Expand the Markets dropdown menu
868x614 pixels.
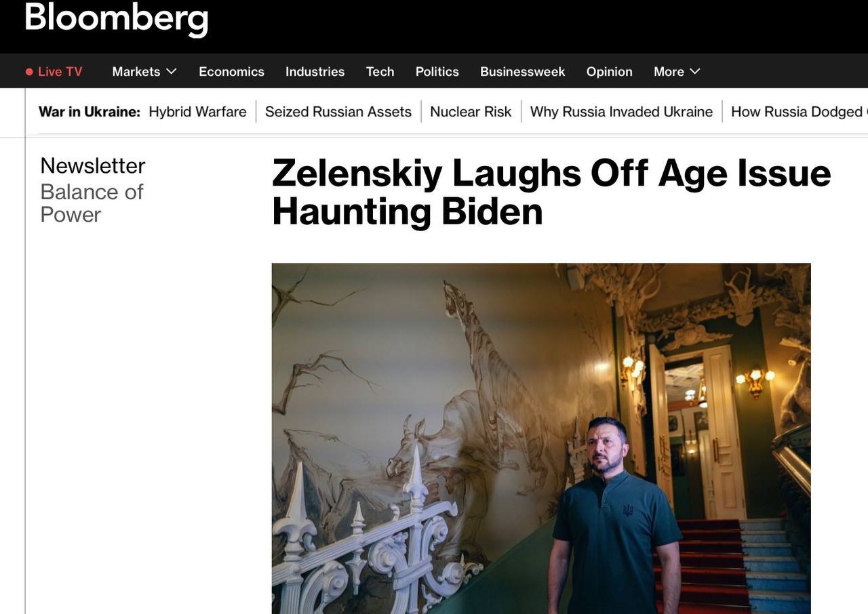tap(144, 72)
